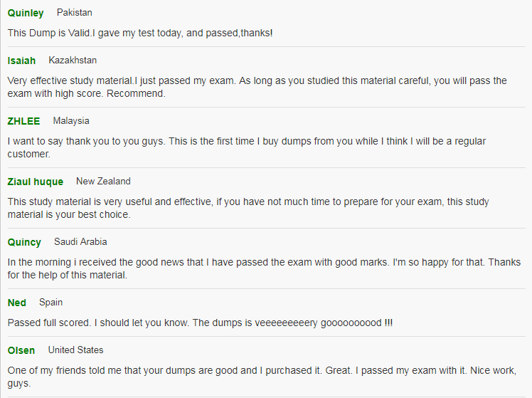Click the 'Very effective study material' review
The height and width of the screenshot is (398, 532).
tap(257, 87)
